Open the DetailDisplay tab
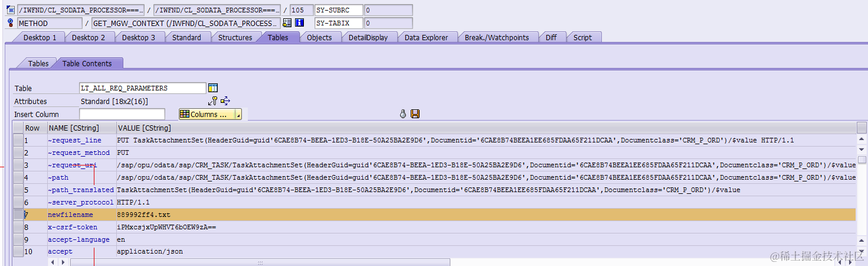The image size is (868, 266). tap(368, 37)
